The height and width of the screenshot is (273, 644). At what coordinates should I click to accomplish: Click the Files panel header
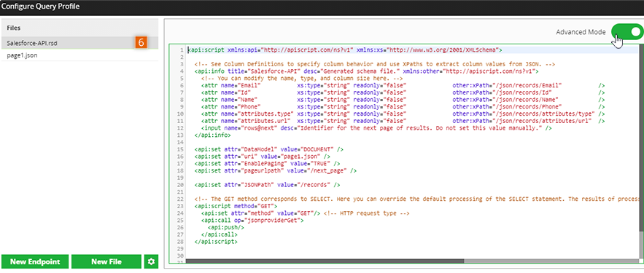pyautogui.click(x=80, y=28)
